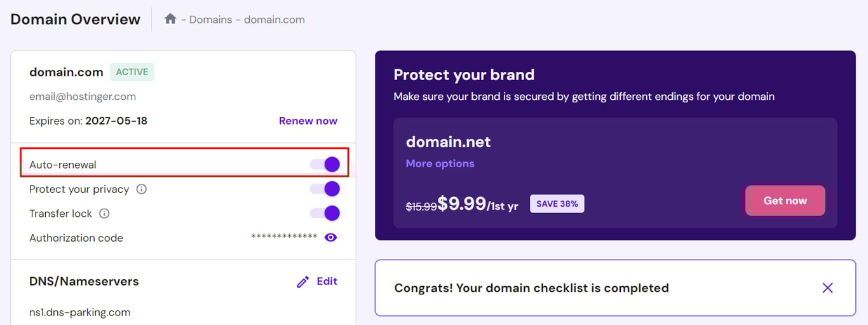Click the domain.net offer title
The height and width of the screenshot is (325, 868).
coord(448,141)
